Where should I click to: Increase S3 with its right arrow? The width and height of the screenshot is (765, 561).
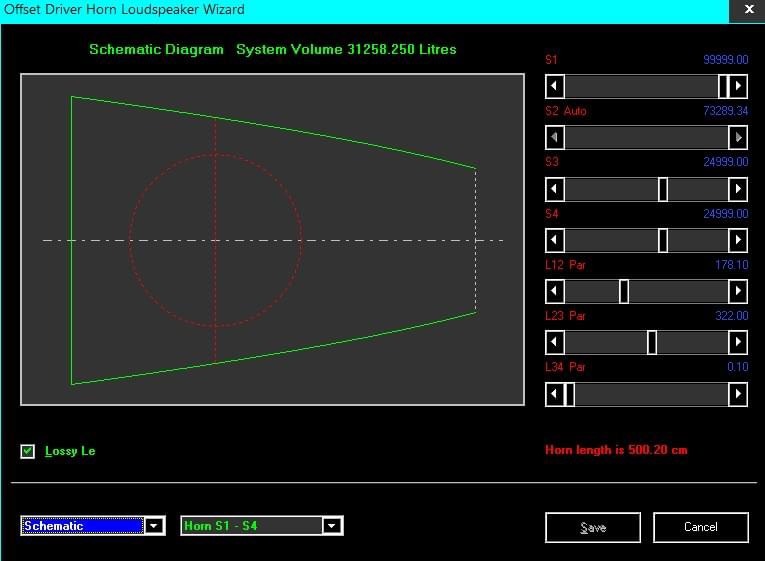(x=738, y=189)
